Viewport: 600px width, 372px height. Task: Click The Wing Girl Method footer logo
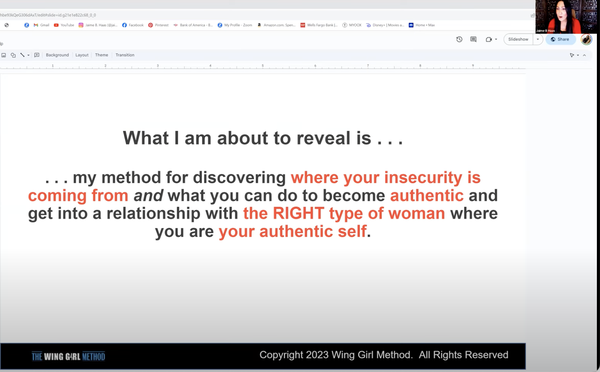coord(68,356)
